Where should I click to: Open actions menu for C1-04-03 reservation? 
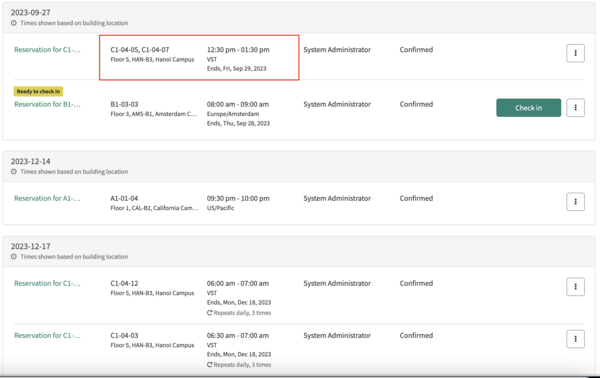tap(575, 339)
